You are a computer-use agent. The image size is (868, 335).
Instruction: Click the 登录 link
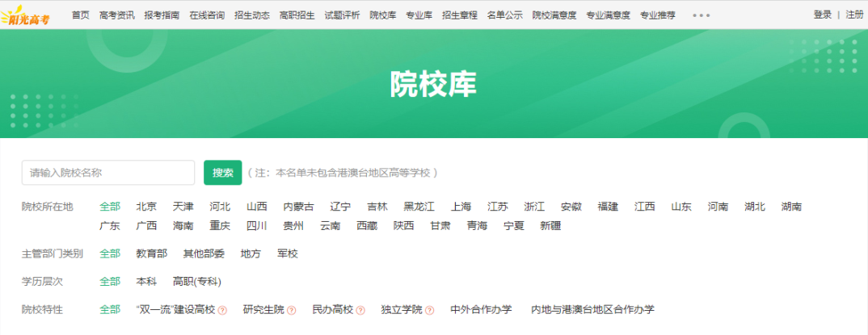(823, 15)
